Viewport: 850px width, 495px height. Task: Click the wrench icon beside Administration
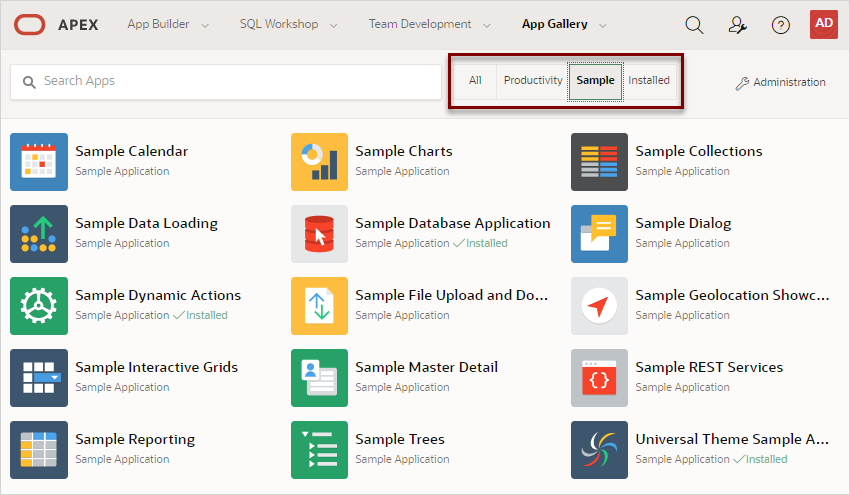coord(742,83)
